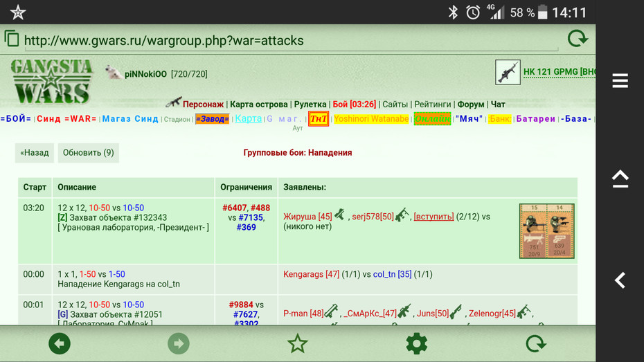Click the Gangsta Wars logo
Image resolution: width=644 pixels, height=362 pixels.
[51, 82]
